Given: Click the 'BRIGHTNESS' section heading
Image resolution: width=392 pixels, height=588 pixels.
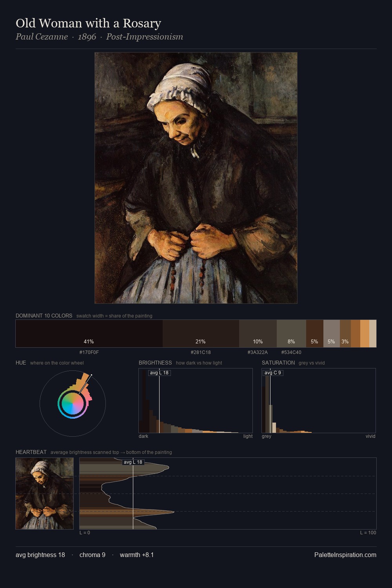Looking at the screenshot, I should point(155,363).
